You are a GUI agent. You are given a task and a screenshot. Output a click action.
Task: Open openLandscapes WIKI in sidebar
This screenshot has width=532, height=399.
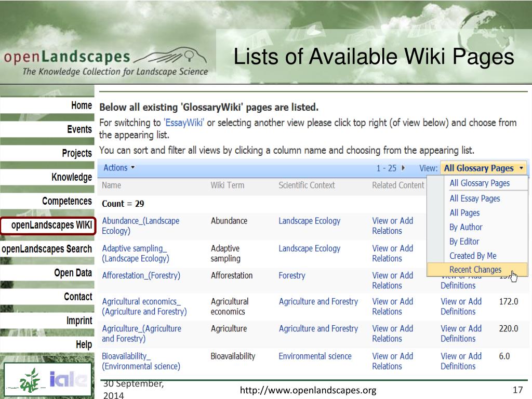pyautogui.click(x=48, y=225)
